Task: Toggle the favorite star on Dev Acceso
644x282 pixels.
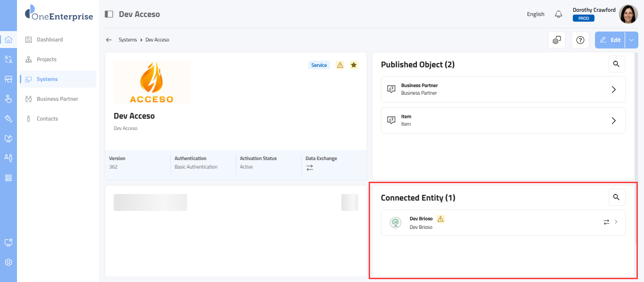Action: pos(354,65)
